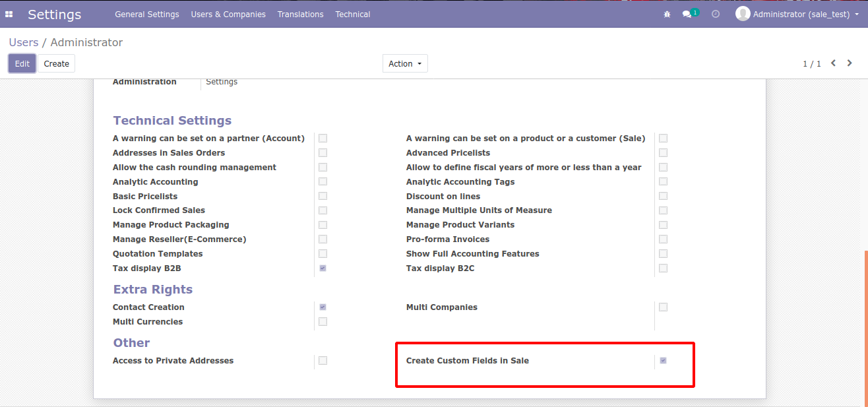Open the activities clock icon
Image resolution: width=868 pixels, height=407 pixels.
pos(716,14)
